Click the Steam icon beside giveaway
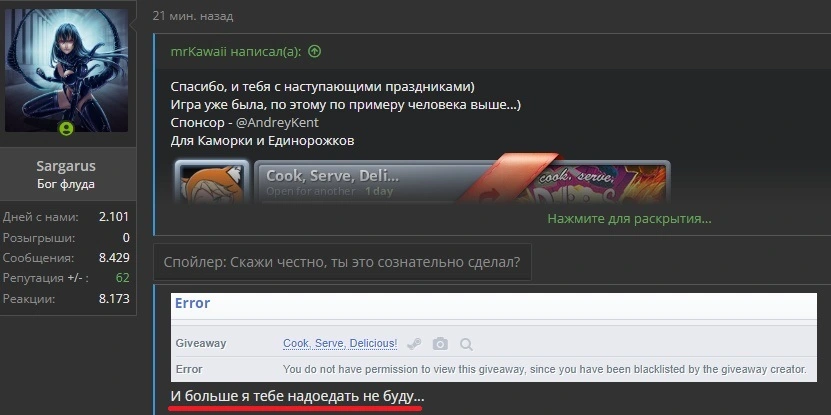The width and height of the screenshot is (831, 415). pos(414,345)
